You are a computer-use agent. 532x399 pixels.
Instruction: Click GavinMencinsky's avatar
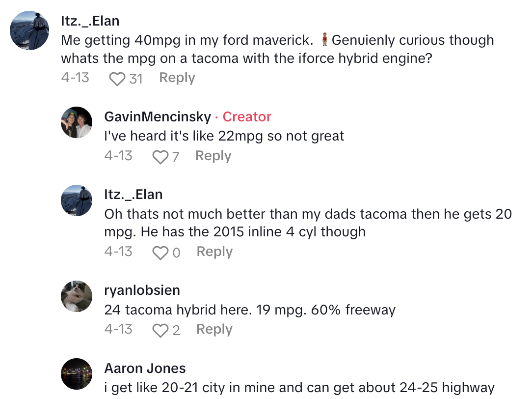(x=77, y=122)
